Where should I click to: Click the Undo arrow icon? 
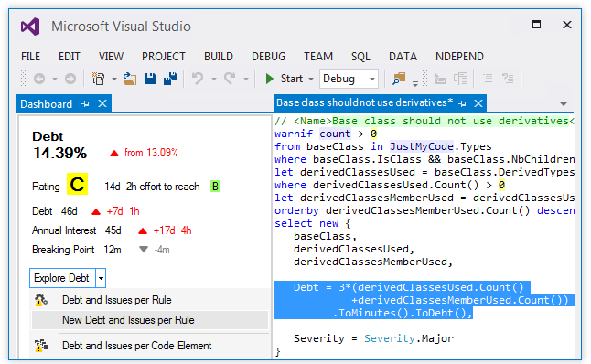[x=198, y=79]
